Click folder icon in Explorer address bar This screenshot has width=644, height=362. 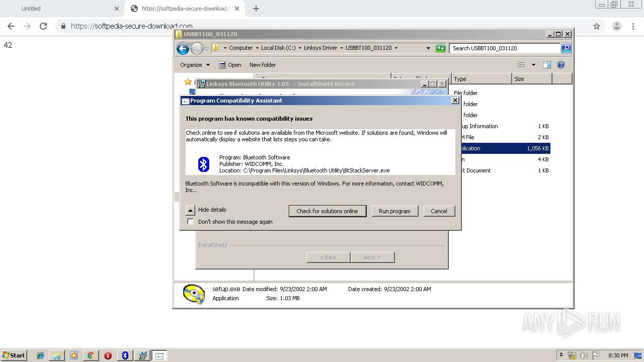coord(216,48)
